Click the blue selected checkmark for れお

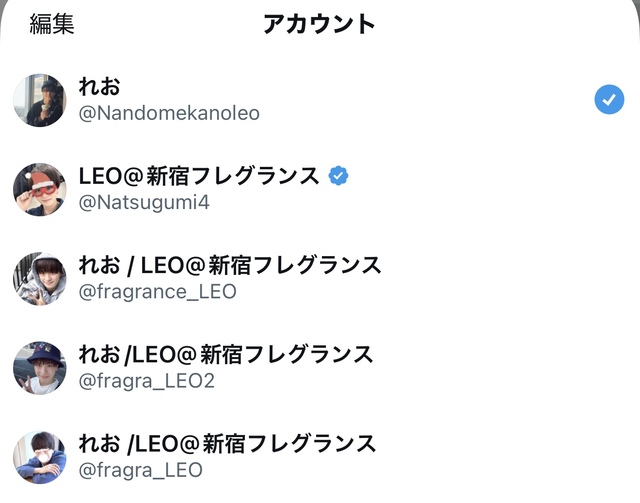click(608, 99)
